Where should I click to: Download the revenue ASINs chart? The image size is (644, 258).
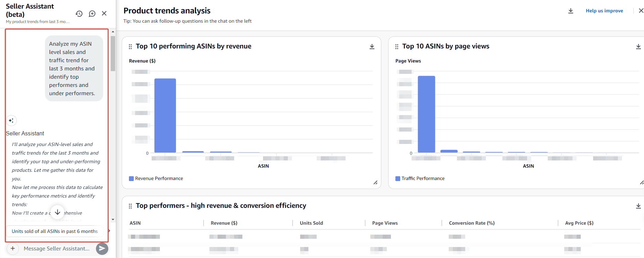pyautogui.click(x=372, y=46)
